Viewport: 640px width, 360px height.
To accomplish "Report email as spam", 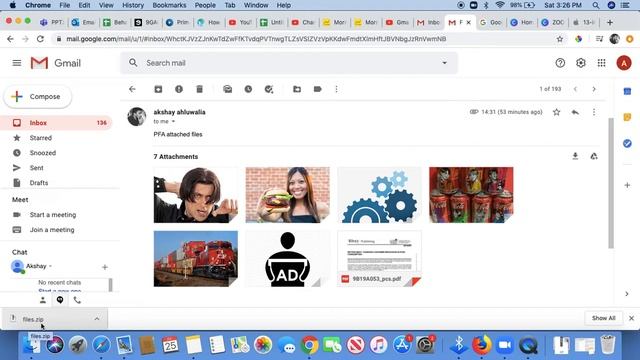I will [179, 89].
